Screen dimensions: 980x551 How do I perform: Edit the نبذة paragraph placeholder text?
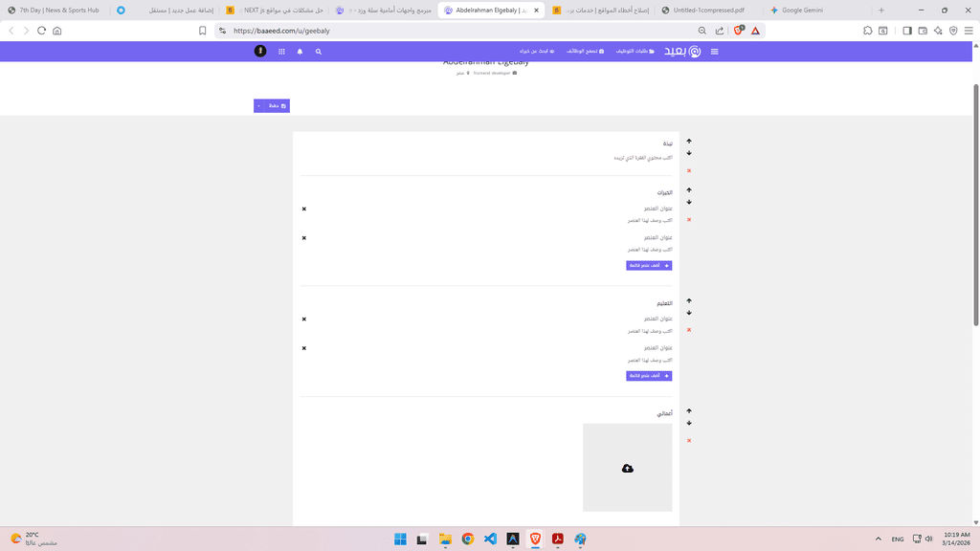click(x=643, y=158)
